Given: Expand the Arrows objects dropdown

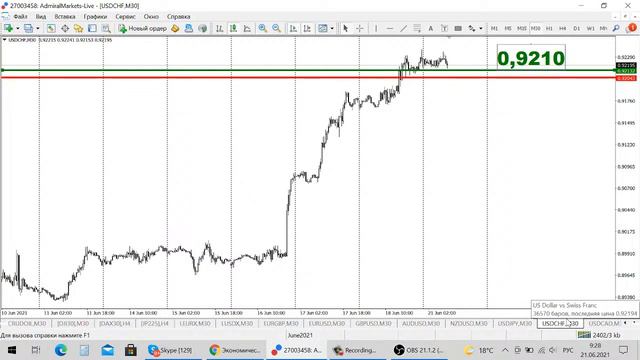Looking at the screenshot, I should point(480,28).
